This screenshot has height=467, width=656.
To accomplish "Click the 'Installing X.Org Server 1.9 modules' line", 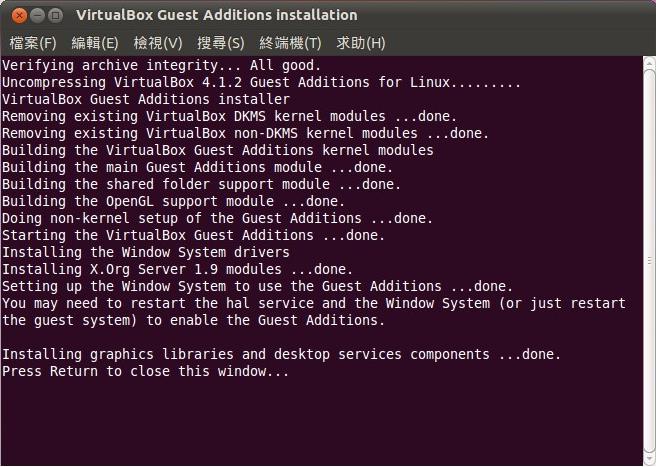I will click(x=177, y=269).
